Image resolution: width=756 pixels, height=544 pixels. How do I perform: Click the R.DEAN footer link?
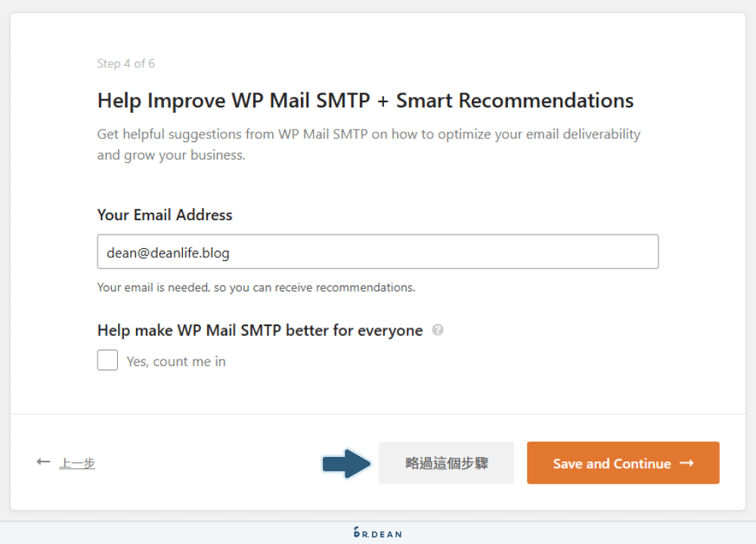[378, 533]
